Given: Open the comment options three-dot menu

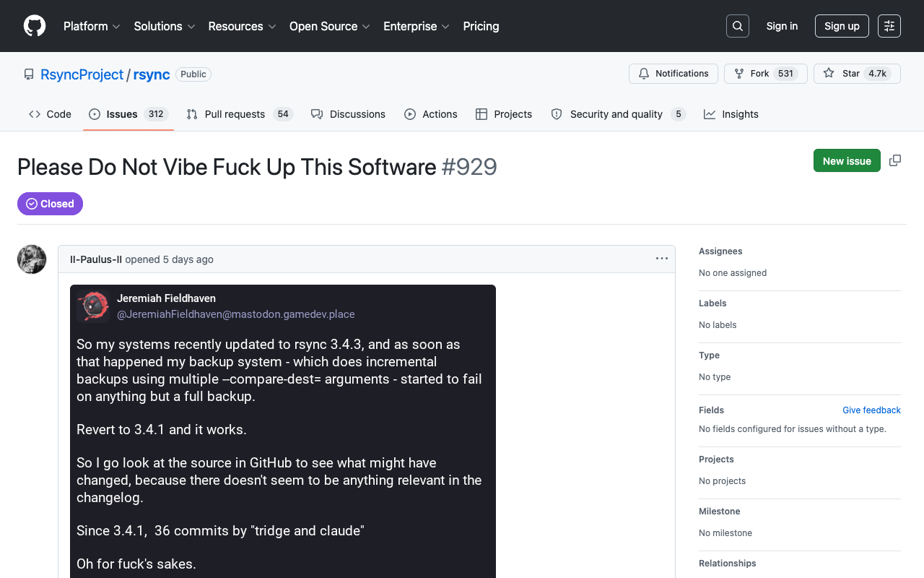Looking at the screenshot, I should 662,259.
